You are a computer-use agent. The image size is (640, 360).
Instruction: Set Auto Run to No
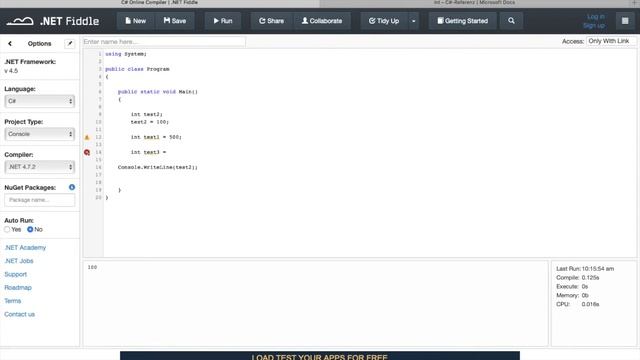(30, 229)
